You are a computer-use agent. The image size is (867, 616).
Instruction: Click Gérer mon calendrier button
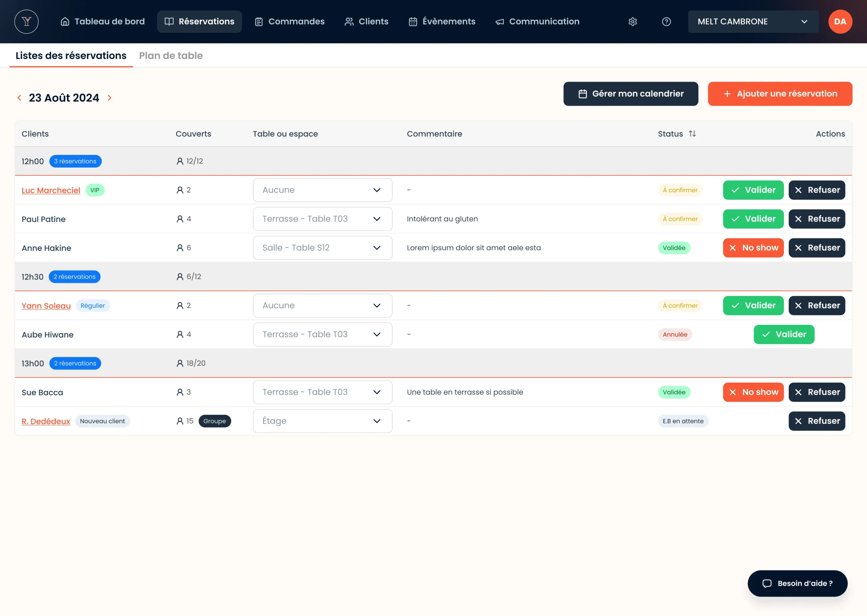click(630, 94)
